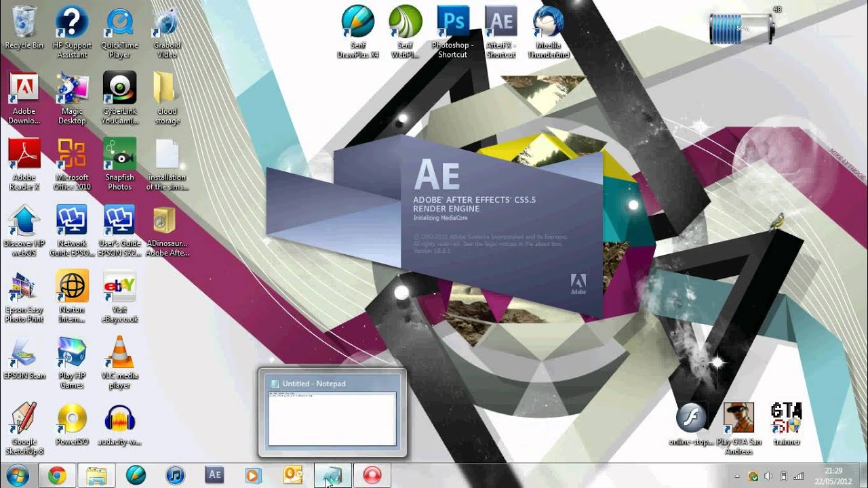This screenshot has height=488, width=868.
Task: Click the After Effects taskbar button
Action: coord(214,476)
